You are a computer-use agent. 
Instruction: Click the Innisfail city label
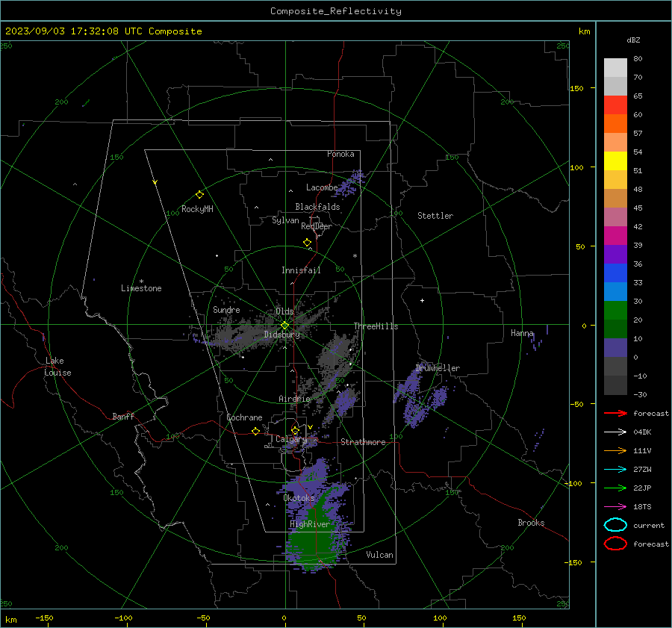pos(301,270)
